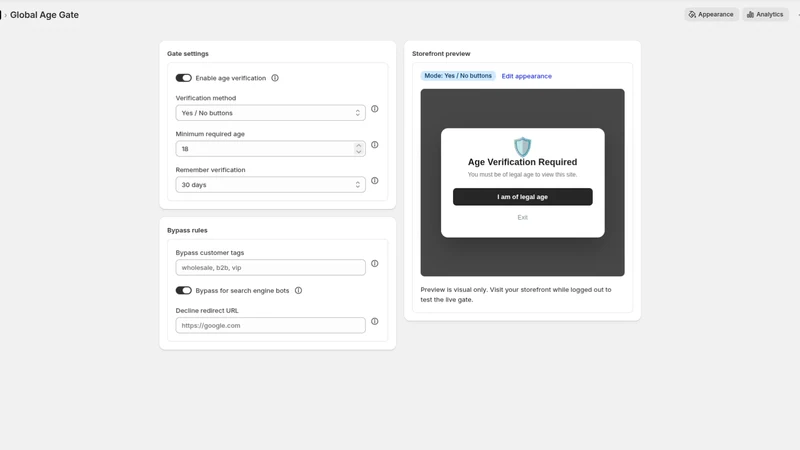The image size is (800, 450).
Task: Show info icon beside Minimum required age
Action: tap(374, 145)
